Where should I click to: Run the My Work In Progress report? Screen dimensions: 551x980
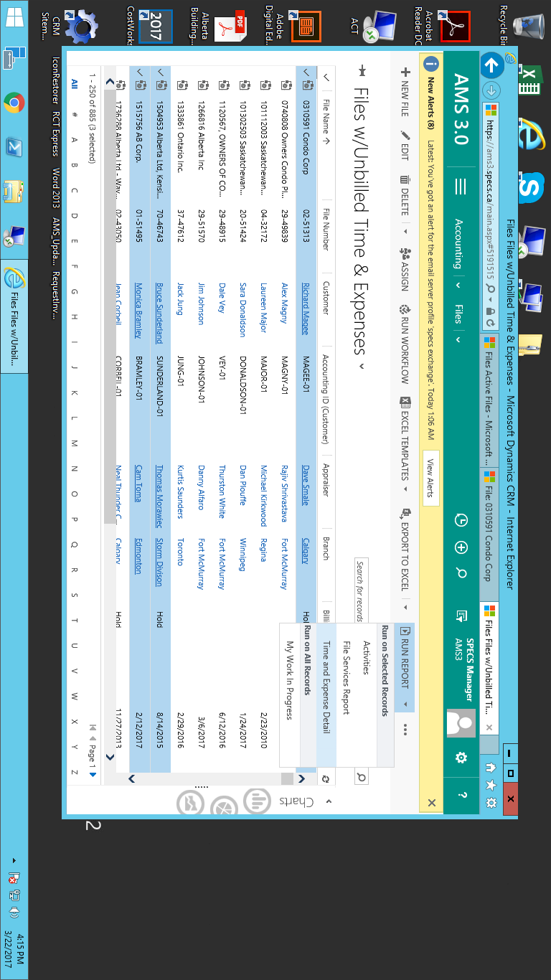coord(290,680)
